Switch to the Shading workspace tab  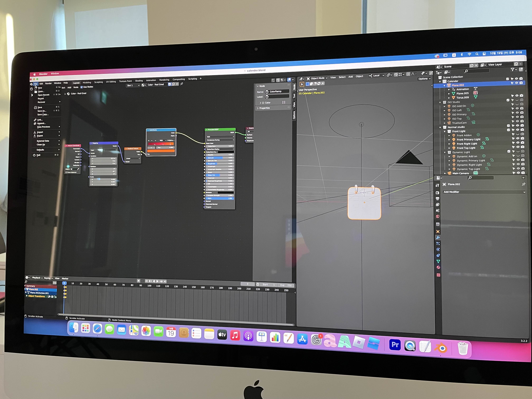pyautogui.click(x=139, y=81)
